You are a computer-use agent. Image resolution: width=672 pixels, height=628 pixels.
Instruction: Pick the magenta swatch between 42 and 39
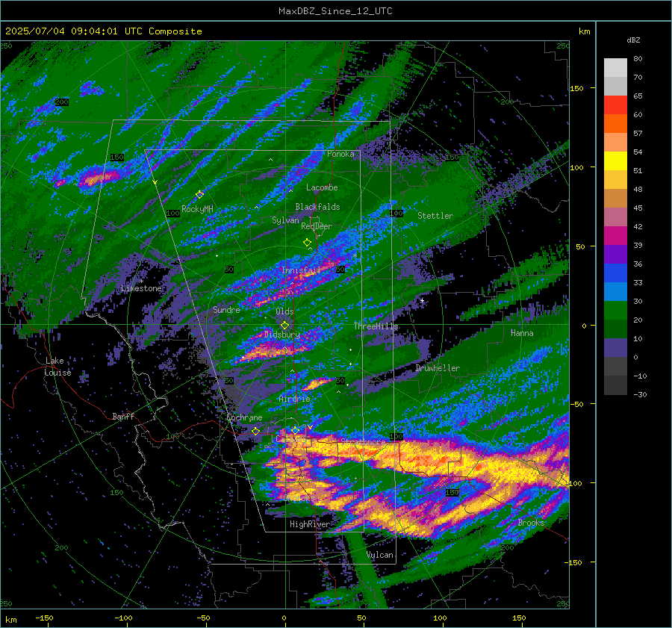615,236
